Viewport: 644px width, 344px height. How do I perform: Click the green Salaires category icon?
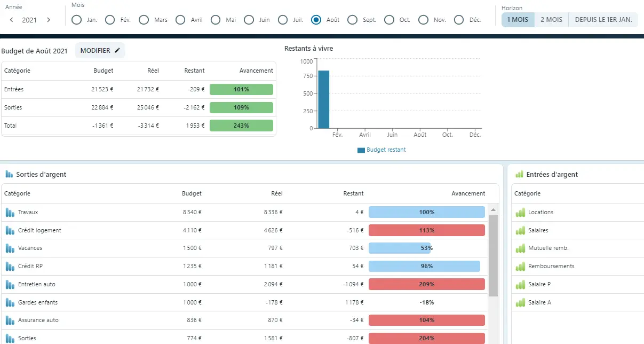520,231
